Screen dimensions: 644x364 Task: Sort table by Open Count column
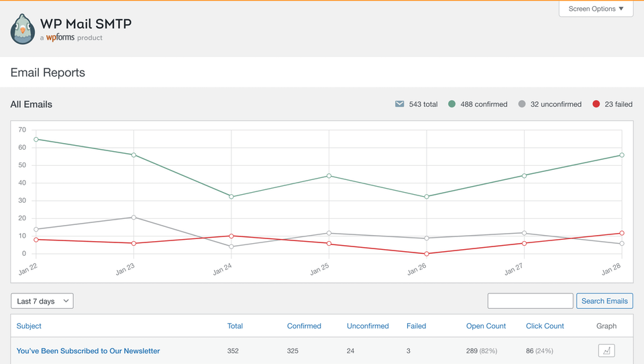[486, 326]
